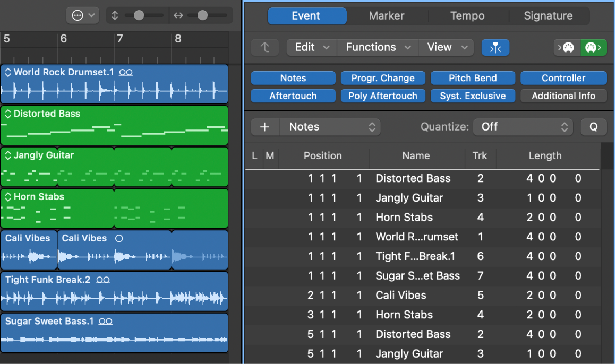This screenshot has height=364, width=616.
Task: Click the plus button to add an event
Action: tap(265, 127)
